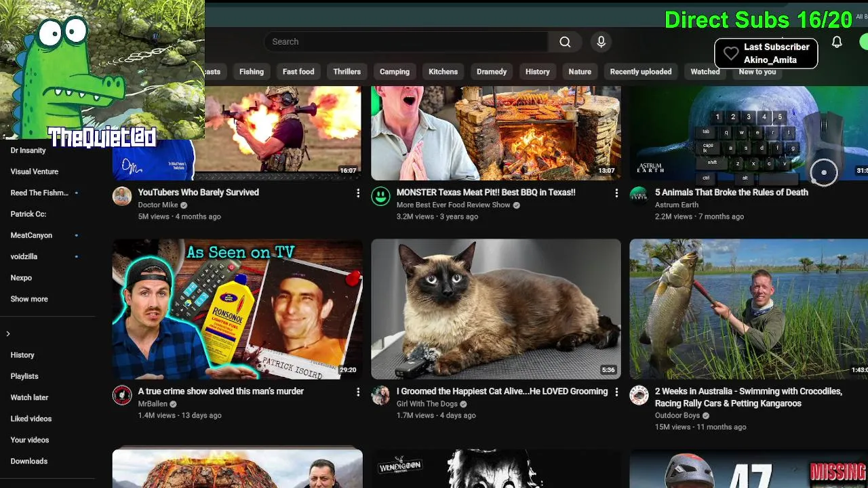The height and width of the screenshot is (488, 868).
Task: Open Your videos in the sidebar
Action: [x=30, y=440]
